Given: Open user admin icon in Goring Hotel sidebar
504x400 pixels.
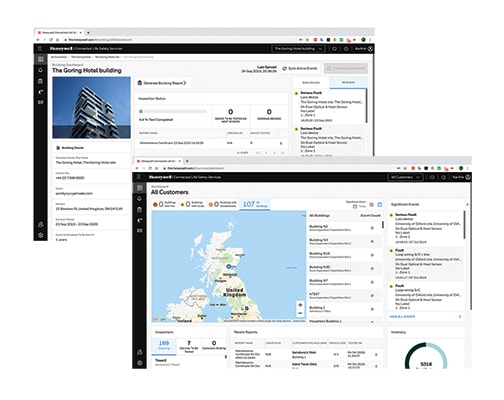Looking at the screenshot, I should (41, 224).
